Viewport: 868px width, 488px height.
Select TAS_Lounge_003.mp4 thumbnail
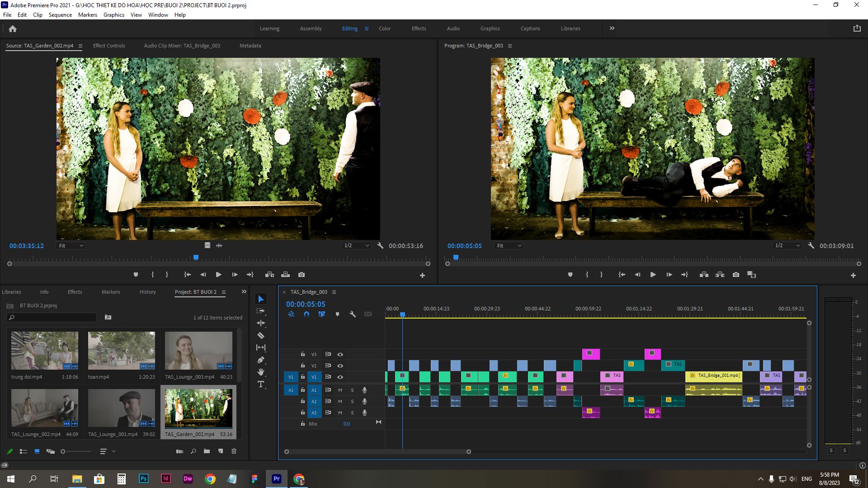click(x=198, y=351)
